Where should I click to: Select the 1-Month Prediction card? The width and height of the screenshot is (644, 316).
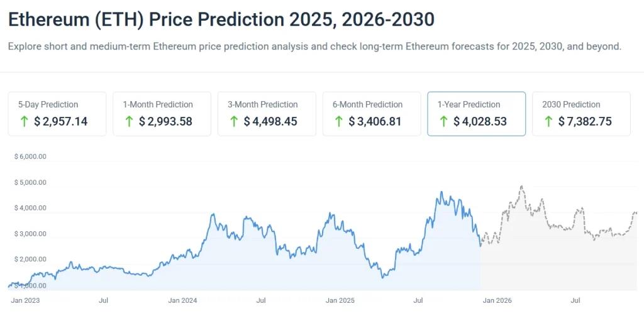162,114
